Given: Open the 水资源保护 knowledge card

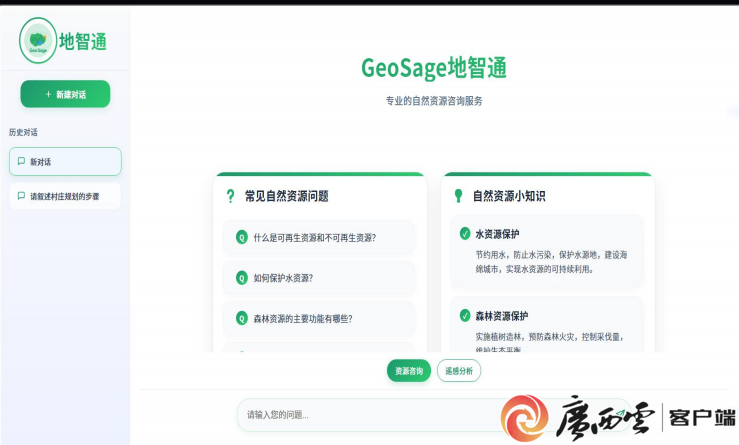Looking at the screenshot, I should (547, 252).
